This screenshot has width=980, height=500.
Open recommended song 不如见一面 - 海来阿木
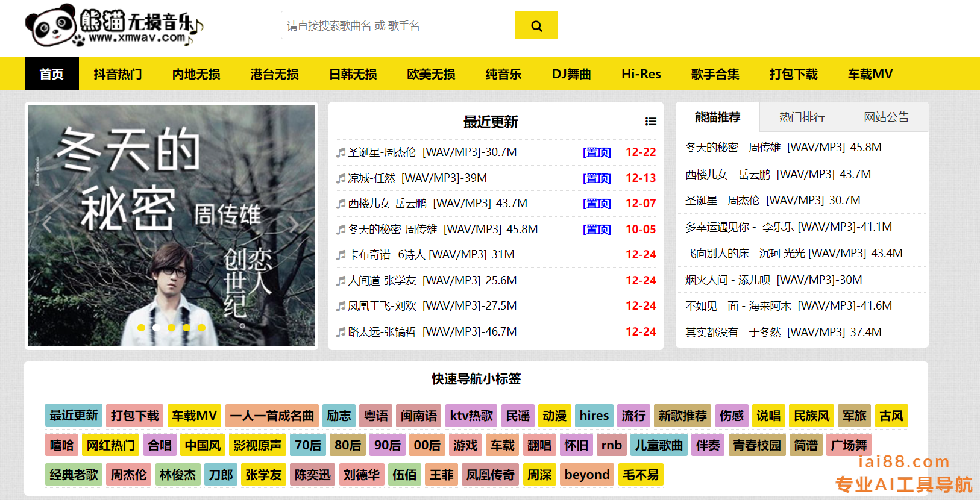(x=788, y=306)
